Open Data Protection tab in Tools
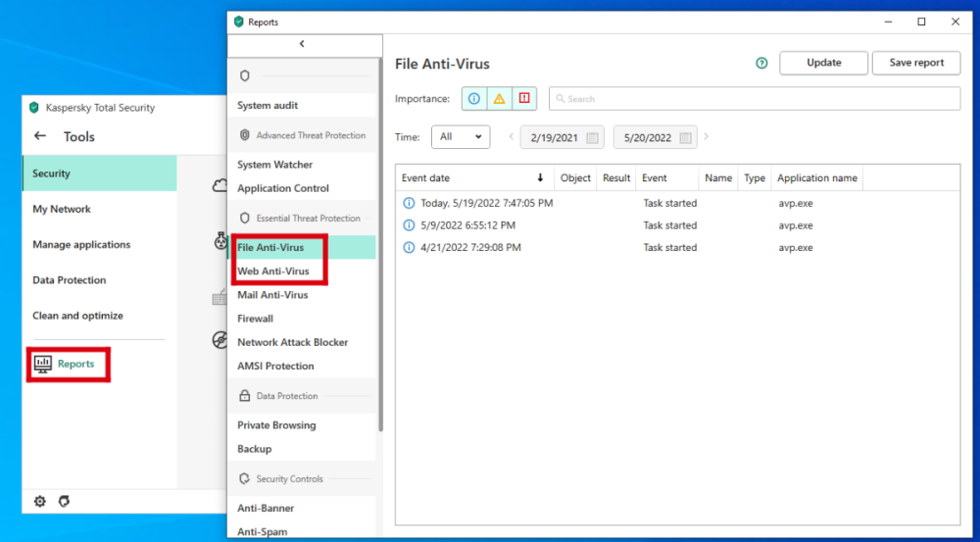980x542 pixels. tap(99, 280)
